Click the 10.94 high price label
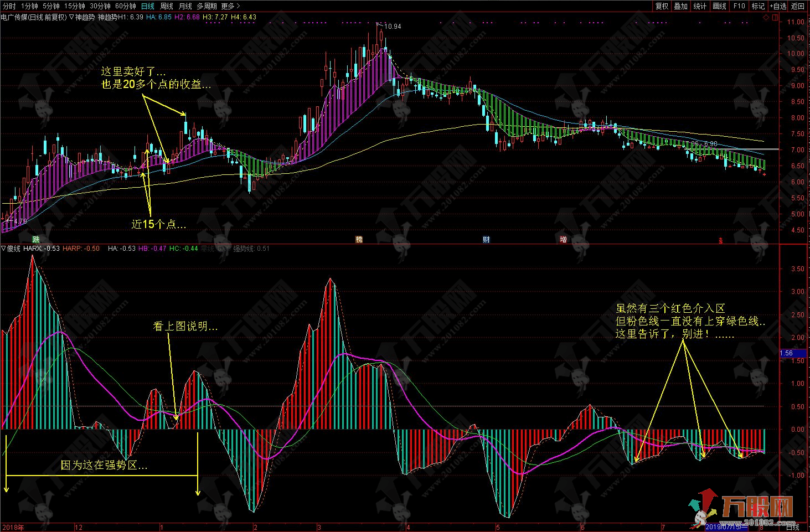Screen dimensions: 810x532 [393, 27]
